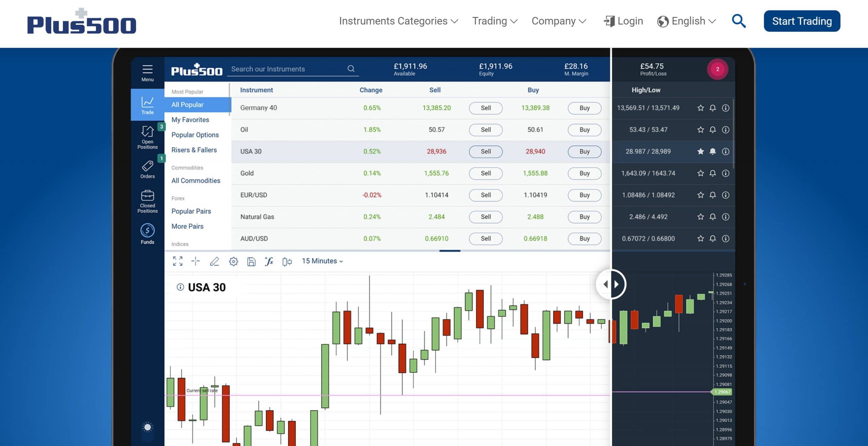Click Sell for USA 30
The height and width of the screenshot is (446, 868).
(486, 151)
